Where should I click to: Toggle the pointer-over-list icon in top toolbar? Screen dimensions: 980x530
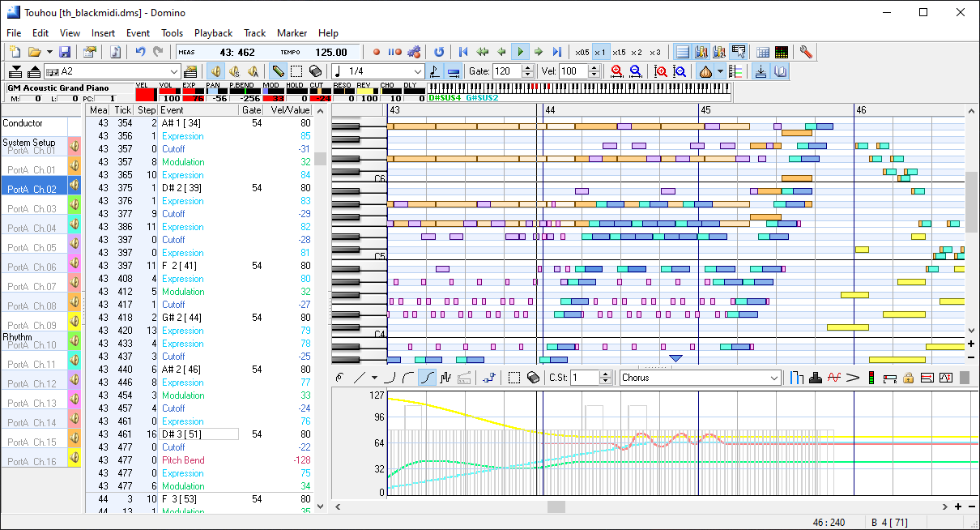pos(738,52)
